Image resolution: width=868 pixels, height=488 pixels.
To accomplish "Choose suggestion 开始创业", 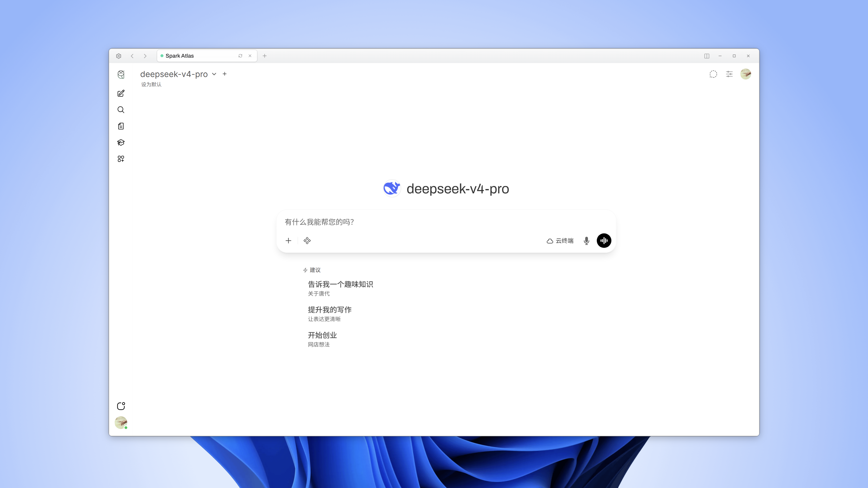I will (322, 339).
